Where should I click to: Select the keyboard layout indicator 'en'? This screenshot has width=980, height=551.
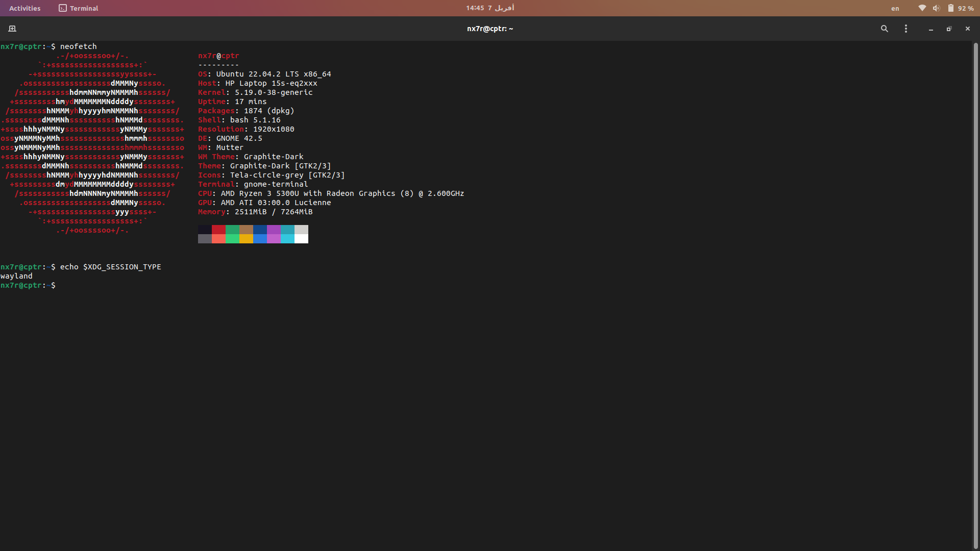point(895,8)
